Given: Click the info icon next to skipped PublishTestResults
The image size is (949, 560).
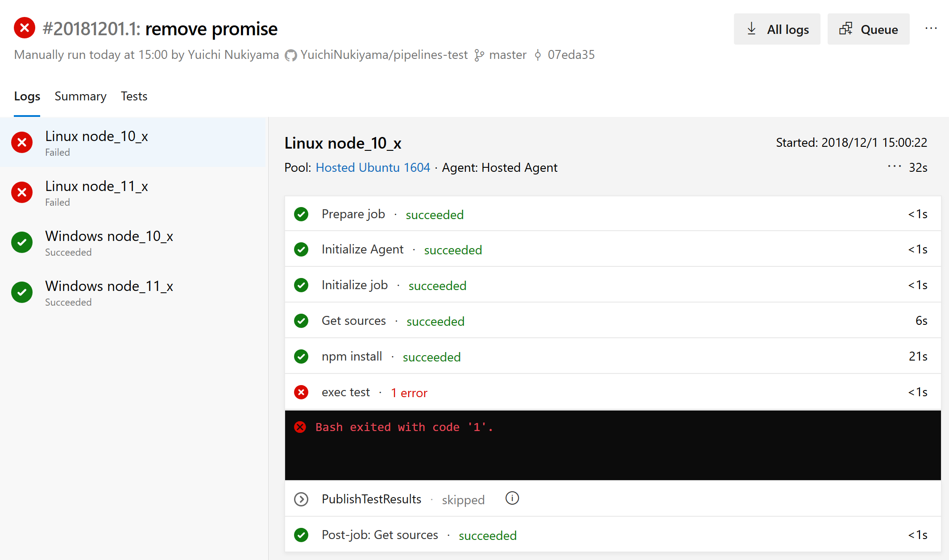Looking at the screenshot, I should (x=512, y=499).
